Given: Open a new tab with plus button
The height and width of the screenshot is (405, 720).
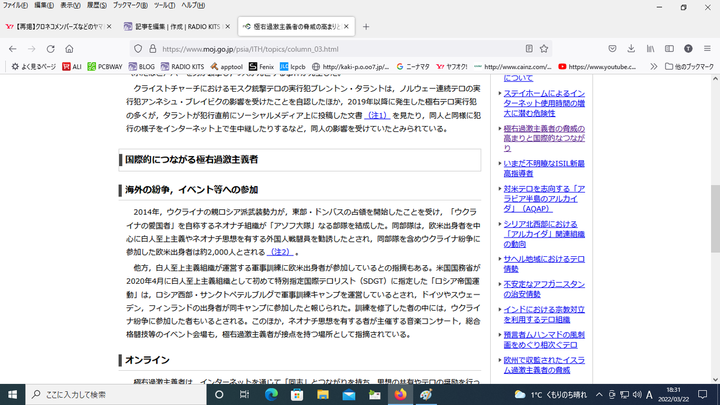Looking at the screenshot, I should click(366, 26).
